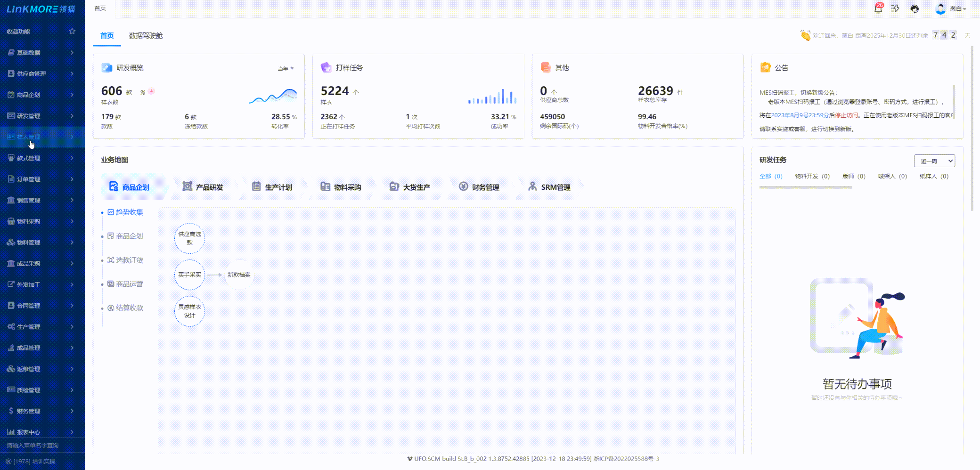Click the customer service headset icon

(x=915, y=8)
